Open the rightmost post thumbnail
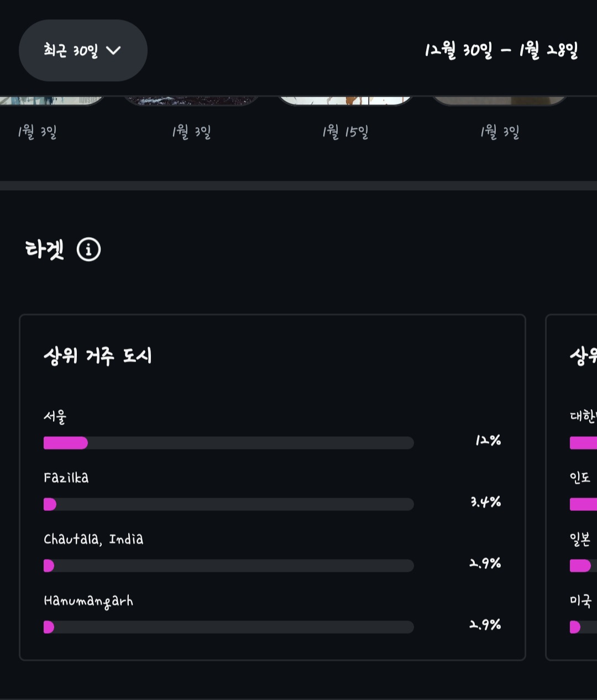This screenshot has height=700, width=597. point(499,100)
